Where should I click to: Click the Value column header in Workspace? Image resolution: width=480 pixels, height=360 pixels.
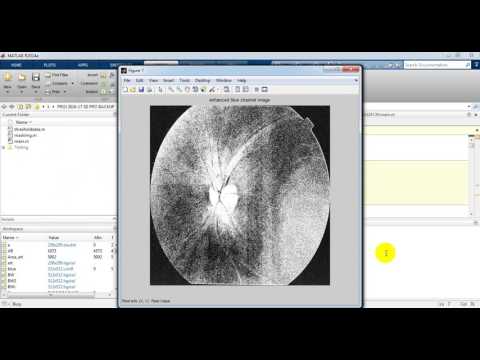point(54,237)
